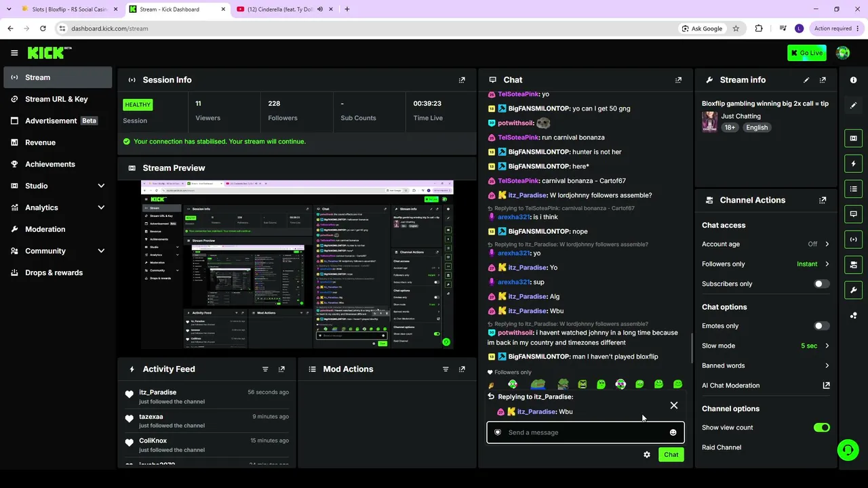This screenshot has height=488, width=868.
Task: Pop out the Channel Actions panel
Action: pyautogui.click(x=823, y=201)
